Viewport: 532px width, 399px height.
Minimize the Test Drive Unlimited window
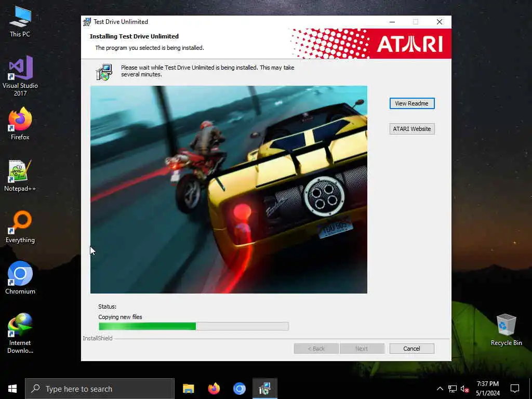(392, 22)
